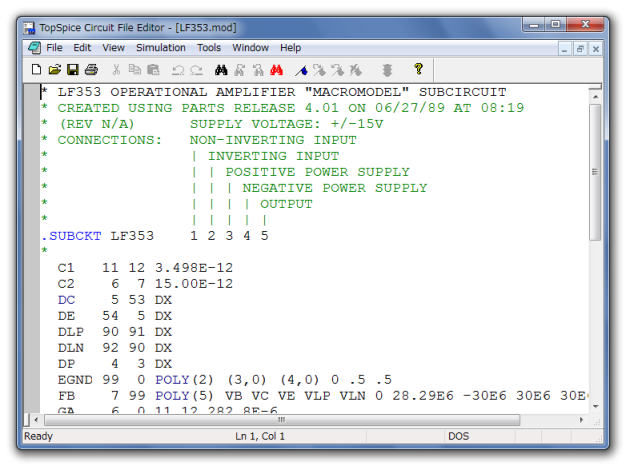Screen dimensions: 626x466
Task: Open the View menu
Action: (113, 48)
